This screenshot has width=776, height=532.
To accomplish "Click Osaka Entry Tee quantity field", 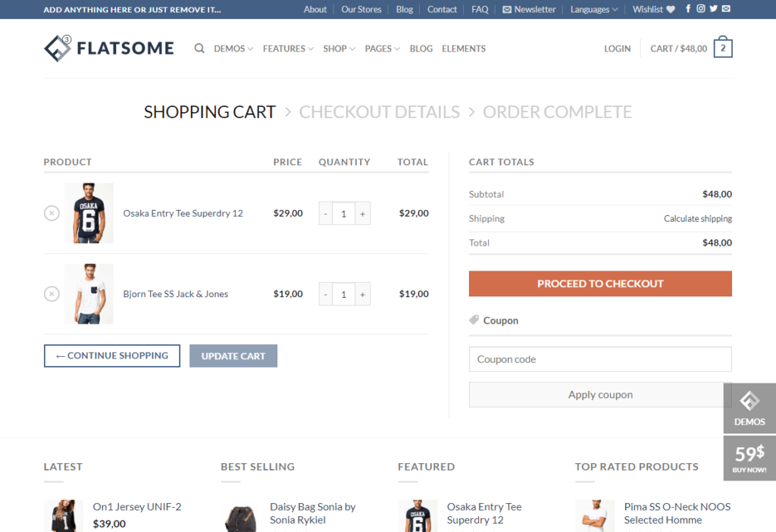I will [x=343, y=214].
